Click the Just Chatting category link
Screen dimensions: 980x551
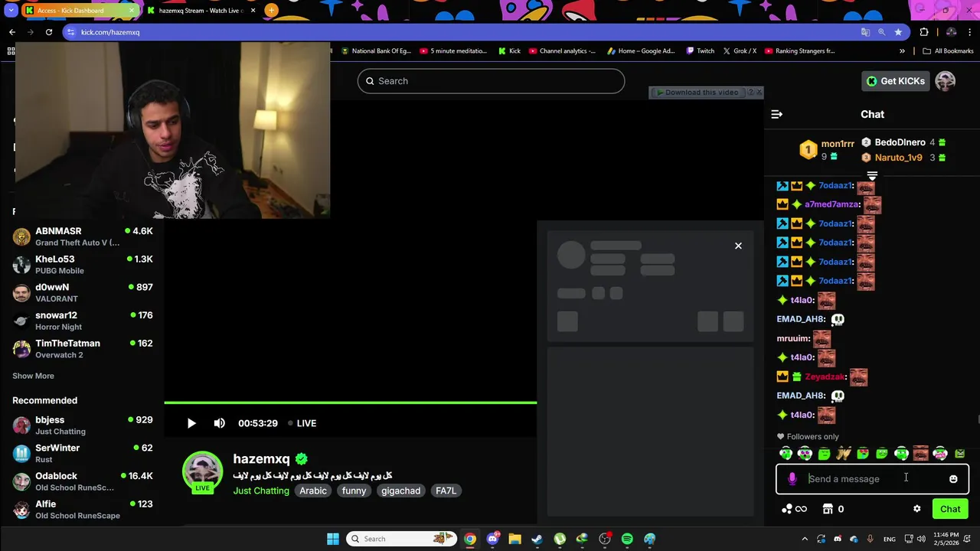pos(261,491)
